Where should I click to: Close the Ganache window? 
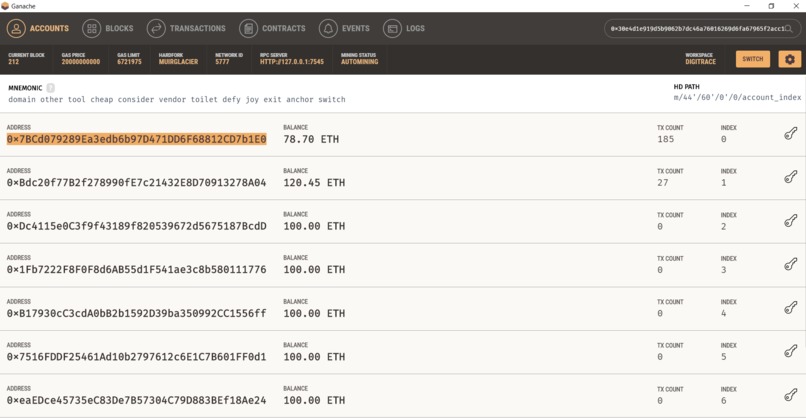pyautogui.click(x=795, y=6)
